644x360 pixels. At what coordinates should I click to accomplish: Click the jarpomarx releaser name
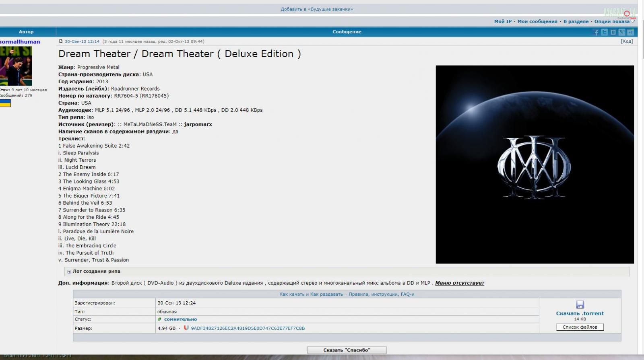point(198,124)
